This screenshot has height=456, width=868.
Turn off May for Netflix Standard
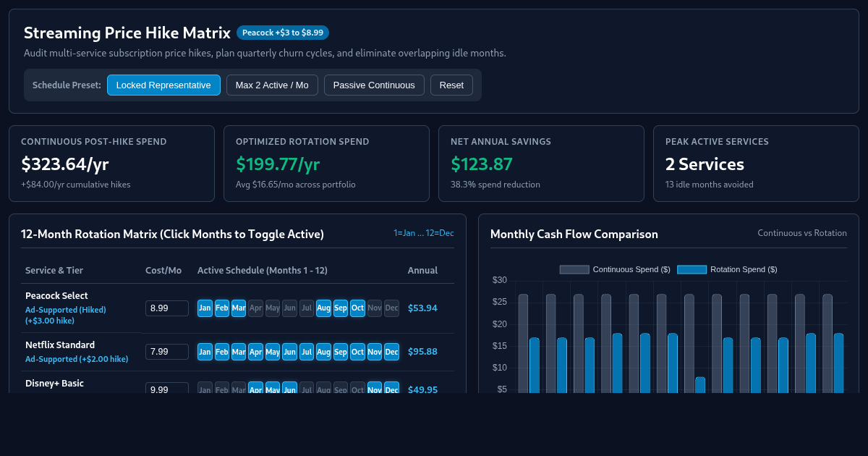[x=273, y=352]
